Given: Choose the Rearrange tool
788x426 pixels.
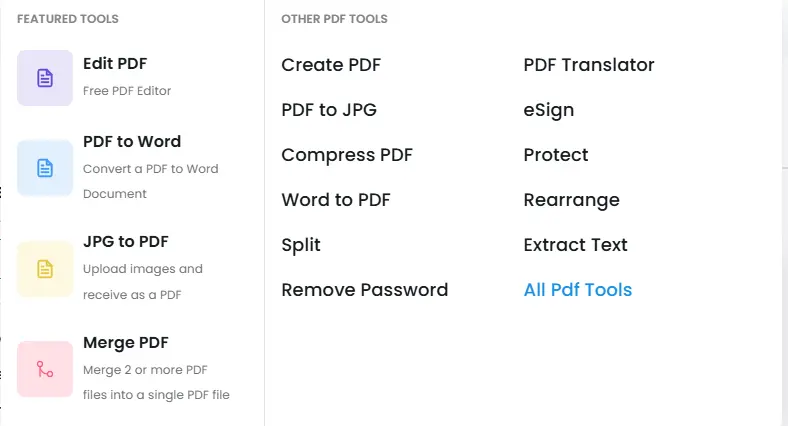Looking at the screenshot, I should (x=571, y=200).
